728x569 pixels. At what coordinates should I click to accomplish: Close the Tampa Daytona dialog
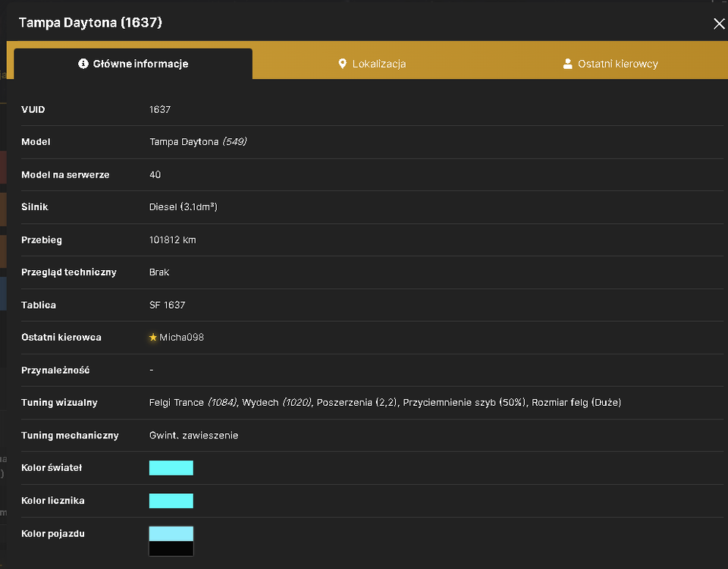coord(719,24)
